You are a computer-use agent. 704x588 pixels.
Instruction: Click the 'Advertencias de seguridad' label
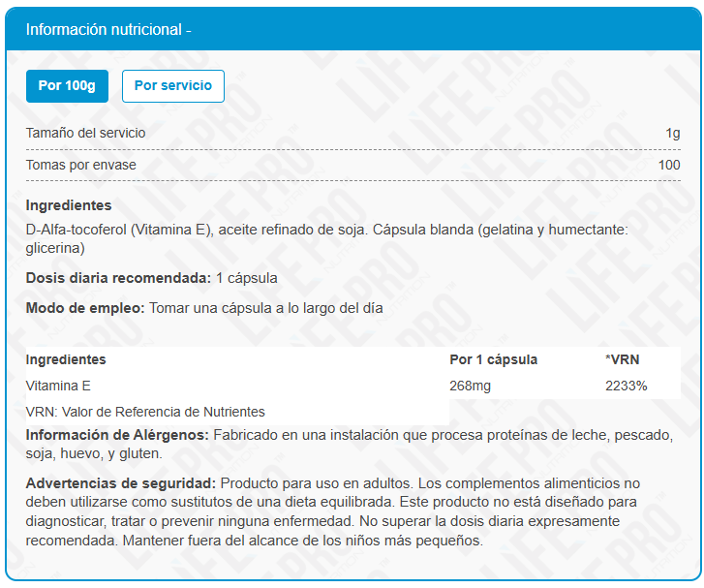(x=121, y=482)
